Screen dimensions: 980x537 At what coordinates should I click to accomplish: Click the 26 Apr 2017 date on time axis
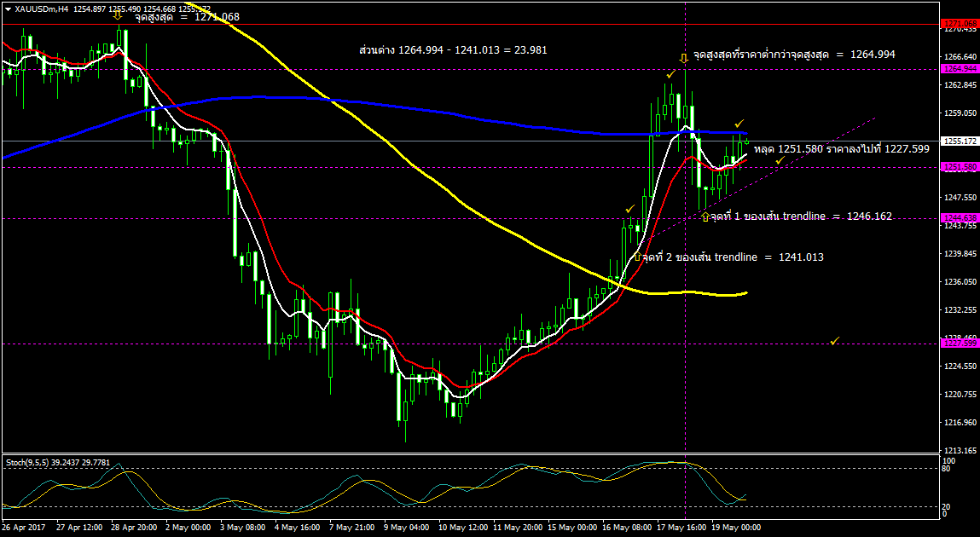point(24,528)
